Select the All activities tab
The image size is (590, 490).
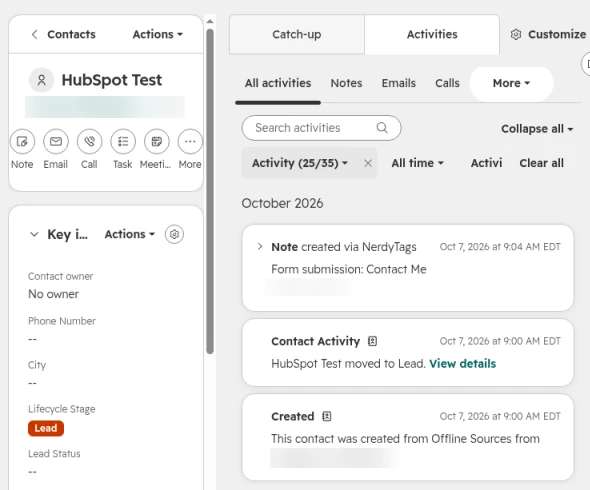(278, 83)
